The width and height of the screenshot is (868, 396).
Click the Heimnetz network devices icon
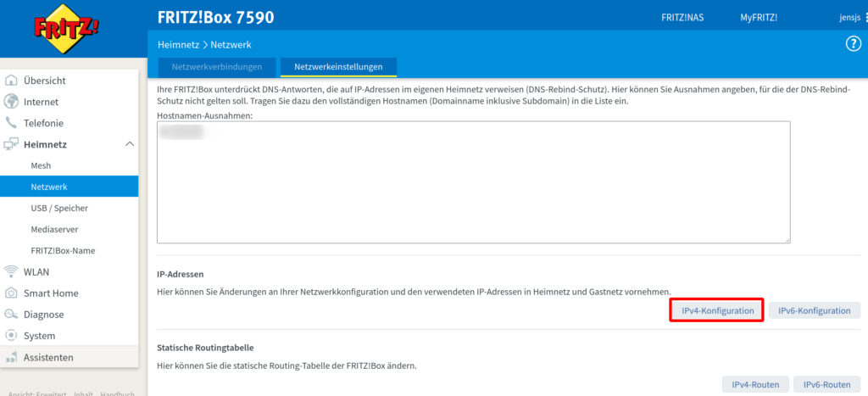(10, 144)
